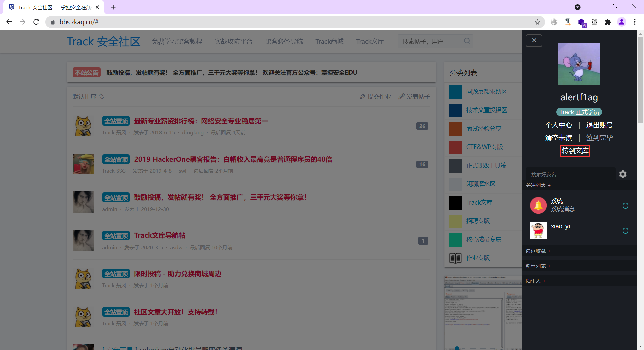Click the browser address bar URL
Screen dimensions: 644x350
(x=79, y=22)
